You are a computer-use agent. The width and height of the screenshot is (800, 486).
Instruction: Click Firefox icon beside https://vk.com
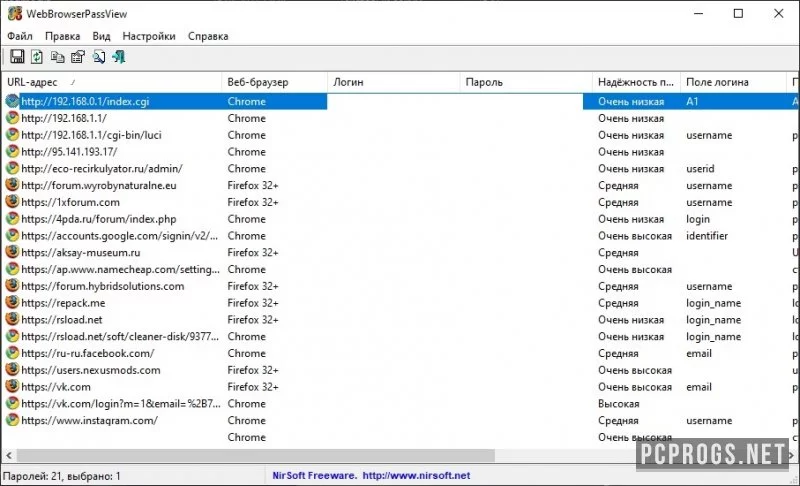12,387
